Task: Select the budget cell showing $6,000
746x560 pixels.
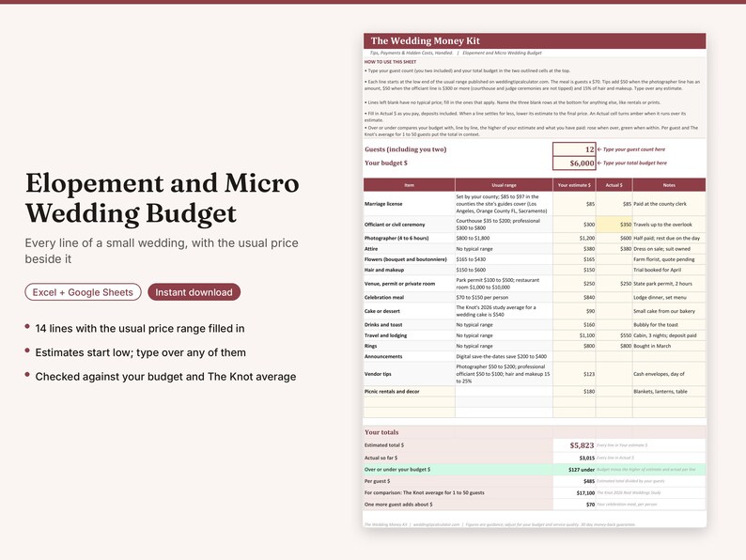Action: tap(574, 163)
